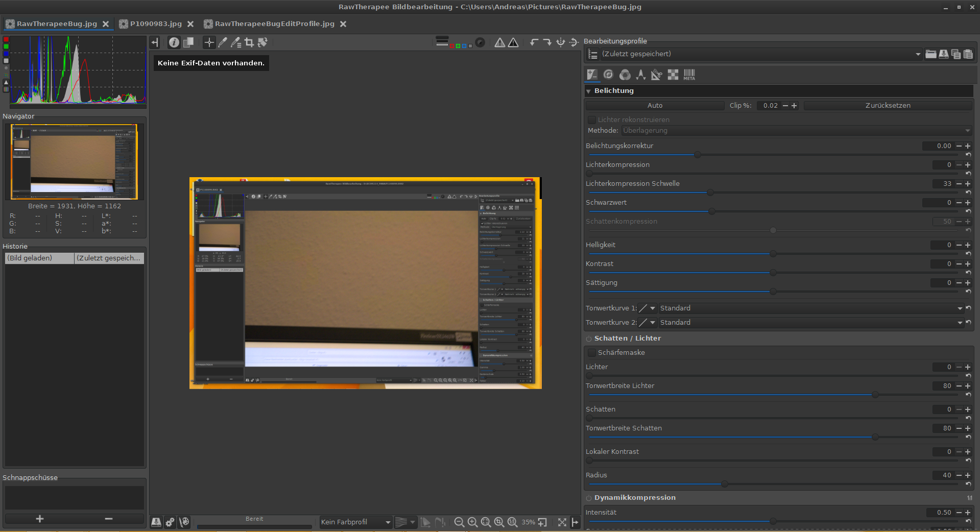Change the preview background color icon
This screenshot has width=980, height=532.
tap(442, 42)
